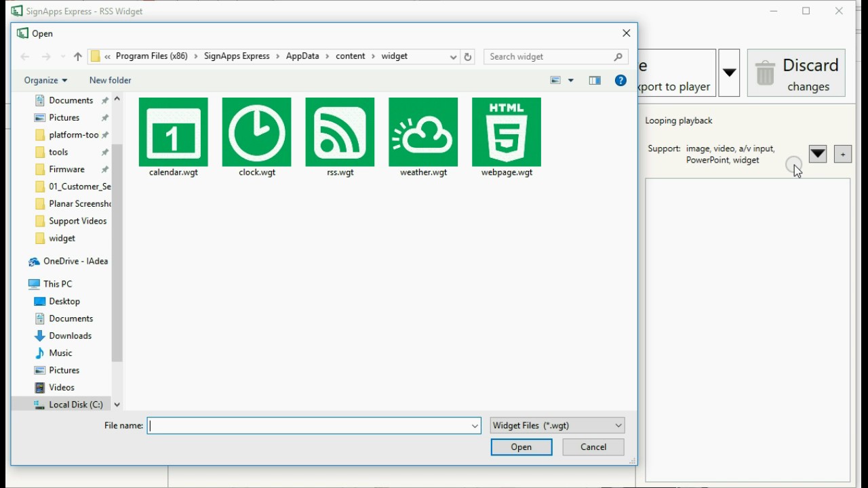Click content in breadcrumb path
Screen dimensions: 868x488
tap(351, 56)
